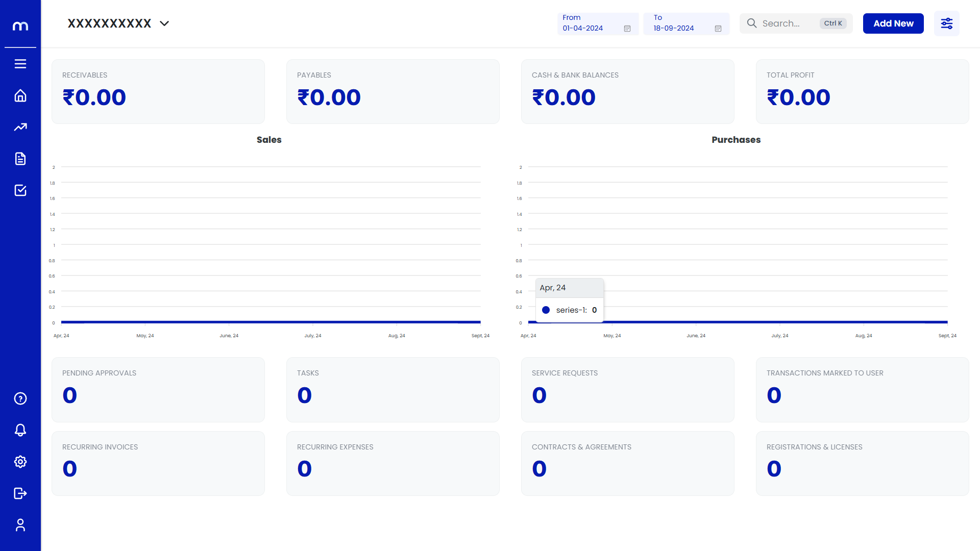
Task: Open the user profile icon
Action: point(20,525)
